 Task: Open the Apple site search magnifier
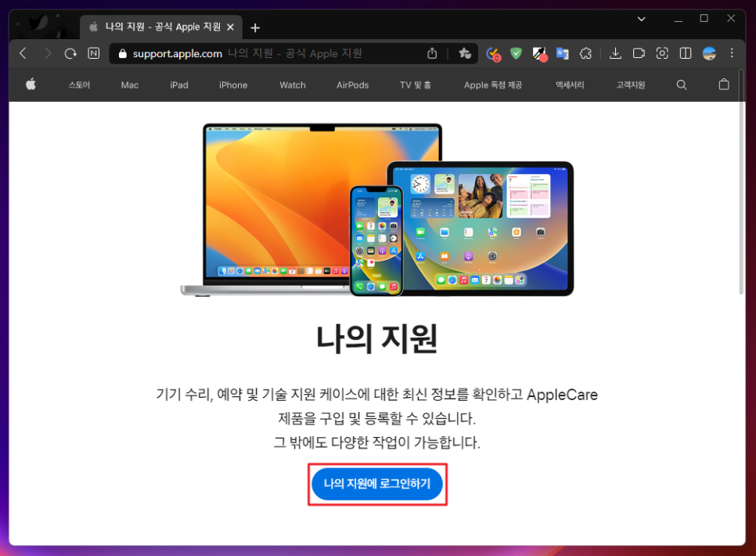point(682,85)
